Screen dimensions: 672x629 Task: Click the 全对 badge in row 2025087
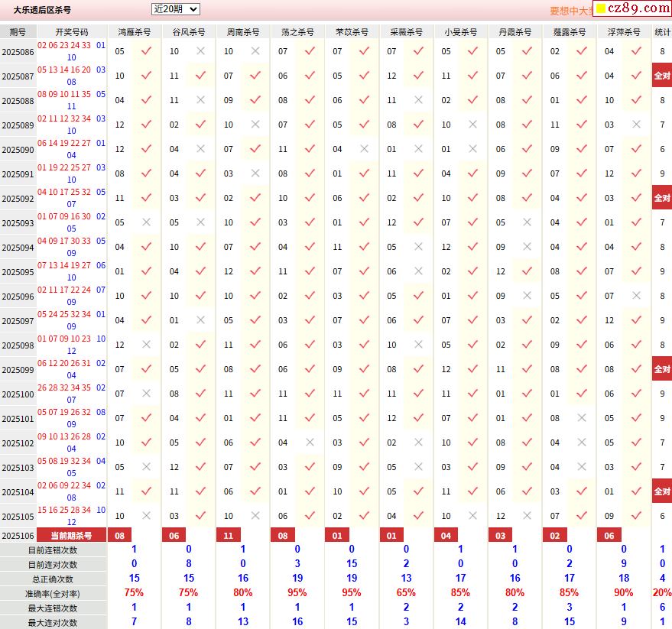pyautogui.click(x=662, y=76)
